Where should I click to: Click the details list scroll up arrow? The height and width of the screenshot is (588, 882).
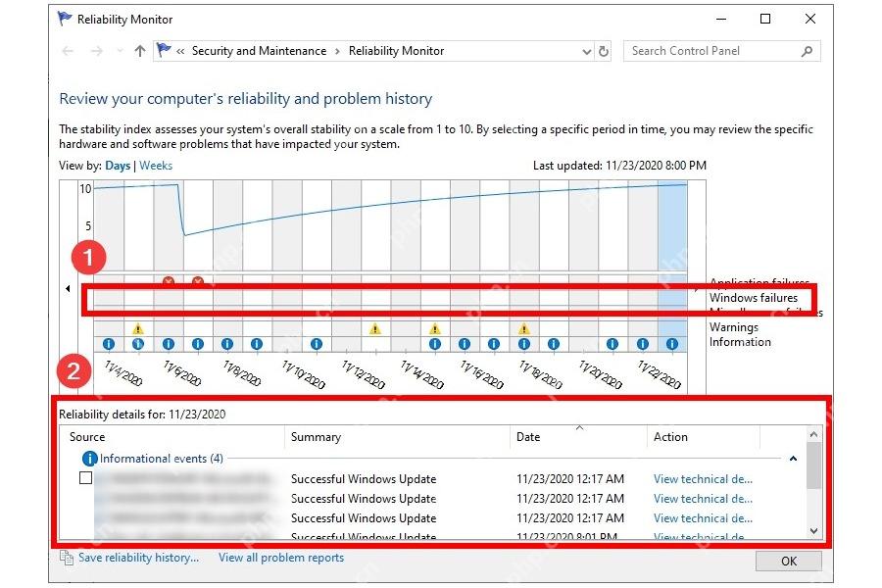(813, 434)
